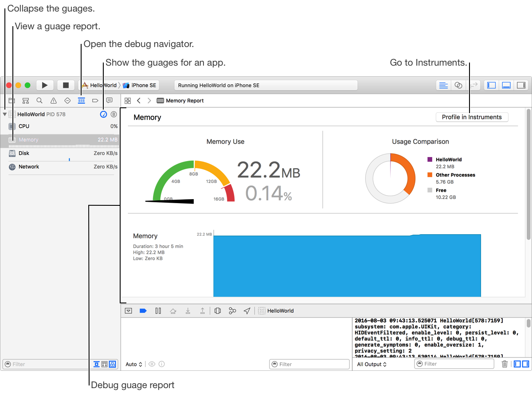Click the blue gauge button for HelloWorld
Image resolution: width=532 pixels, height=393 pixels.
[104, 114]
